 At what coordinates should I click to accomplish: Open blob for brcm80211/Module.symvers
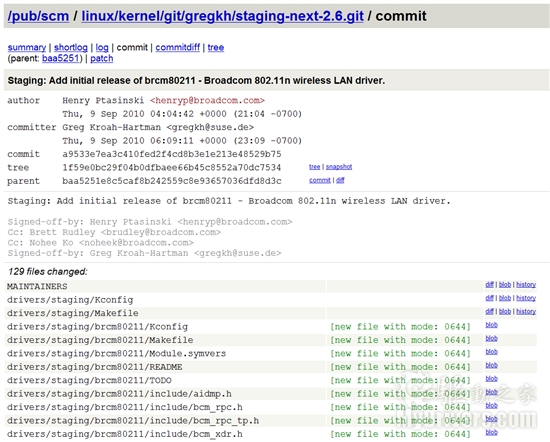pyautogui.click(x=491, y=351)
